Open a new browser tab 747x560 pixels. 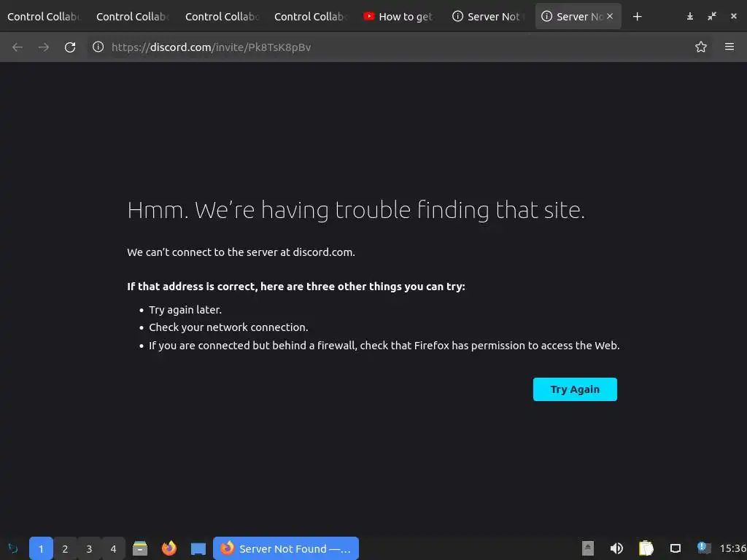tap(637, 17)
